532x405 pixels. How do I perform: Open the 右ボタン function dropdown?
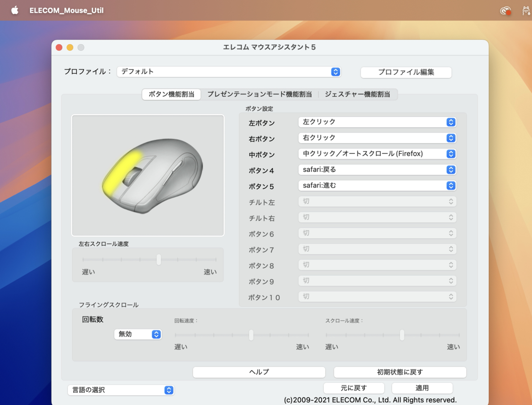click(377, 138)
